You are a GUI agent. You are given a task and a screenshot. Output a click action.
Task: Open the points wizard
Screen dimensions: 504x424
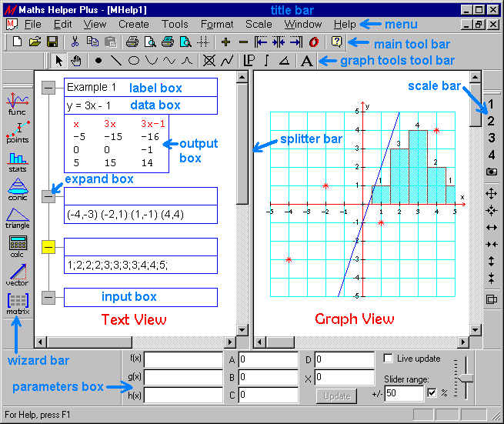coord(18,132)
